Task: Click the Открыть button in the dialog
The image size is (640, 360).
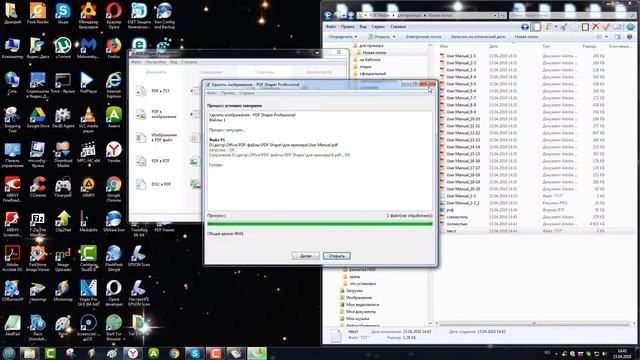Action: [337, 256]
